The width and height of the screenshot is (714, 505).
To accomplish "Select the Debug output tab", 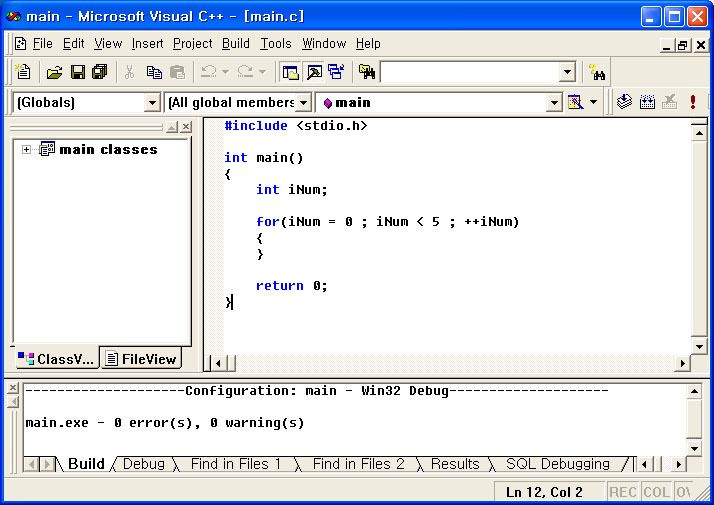I will pos(143,464).
